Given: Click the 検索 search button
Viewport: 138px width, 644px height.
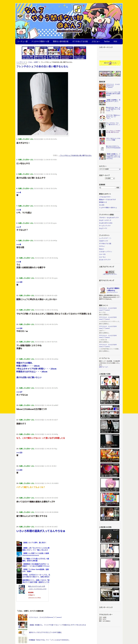Looking at the screenshot, I should pos(118,188).
